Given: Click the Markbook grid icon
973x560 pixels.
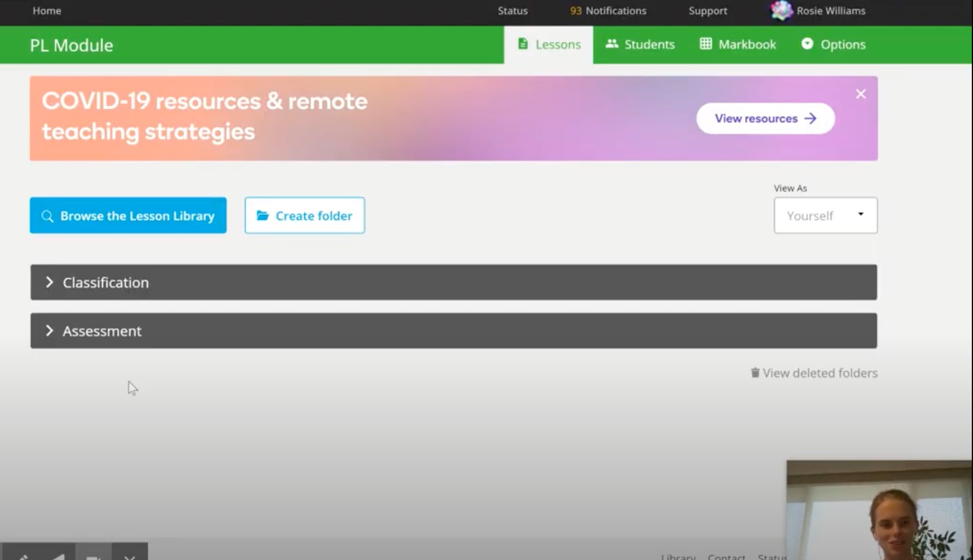Looking at the screenshot, I should [x=705, y=44].
